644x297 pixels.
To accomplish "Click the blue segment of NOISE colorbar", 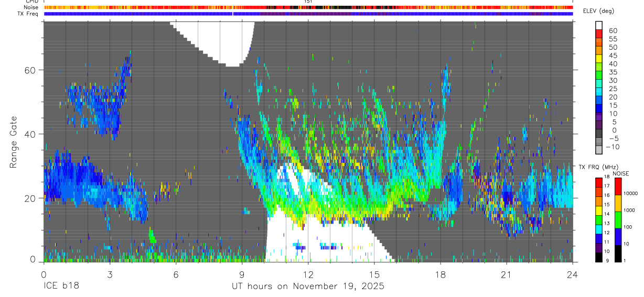I will point(618,237).
